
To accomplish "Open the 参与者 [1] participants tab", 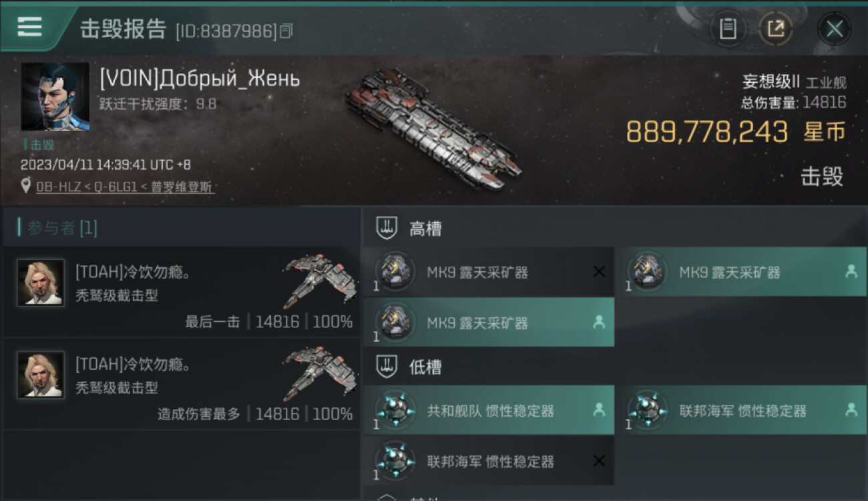I will pyautogui.click(x=58, y=228).
